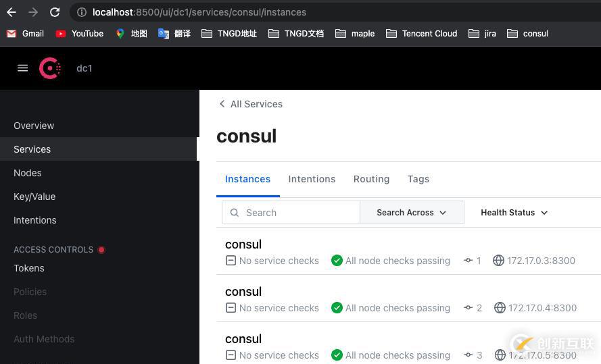The height and width of the screenshot is (364, 601).
Task: Open Key/Value in the sidebar
Action: tap(34, 197)
